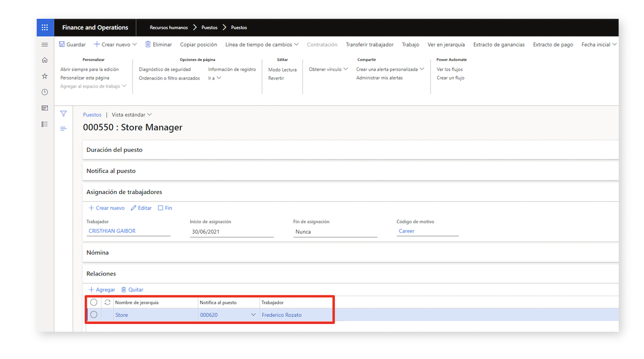Open the app launcher waffle icon
644x359 pixels.
[45, 28]
